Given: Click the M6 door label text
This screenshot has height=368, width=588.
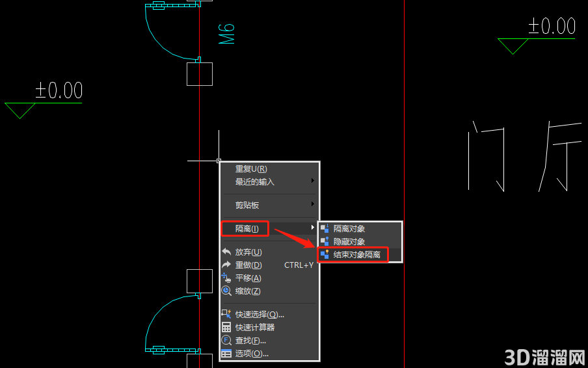Looking at the screenshot, I should [226, 34].
